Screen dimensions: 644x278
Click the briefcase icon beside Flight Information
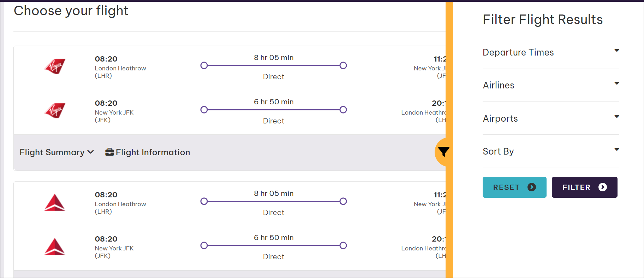pyautogui.click(x=109, y=152)
